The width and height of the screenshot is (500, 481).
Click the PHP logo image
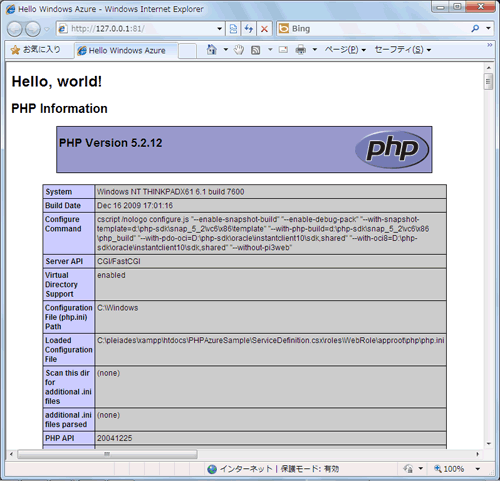point(392,149)
